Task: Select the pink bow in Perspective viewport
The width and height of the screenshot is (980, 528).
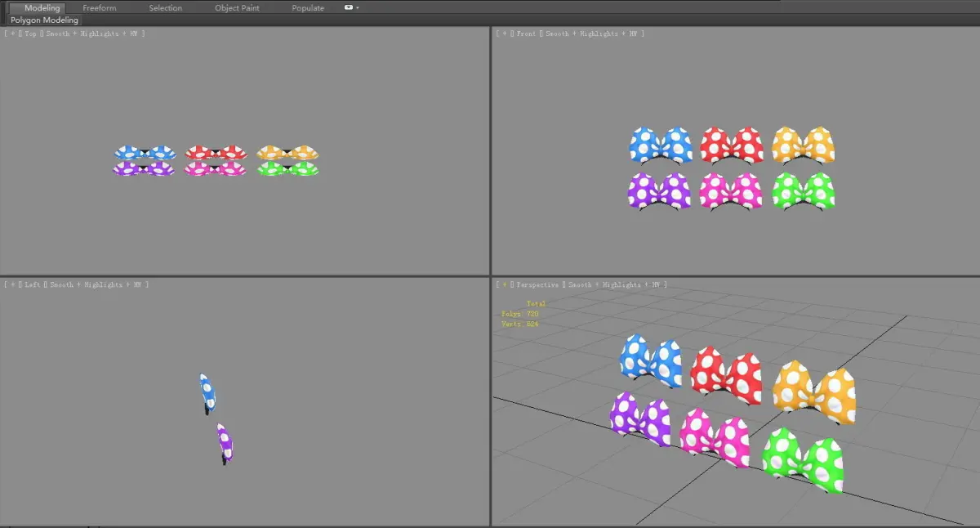Action: click(715, 437)
